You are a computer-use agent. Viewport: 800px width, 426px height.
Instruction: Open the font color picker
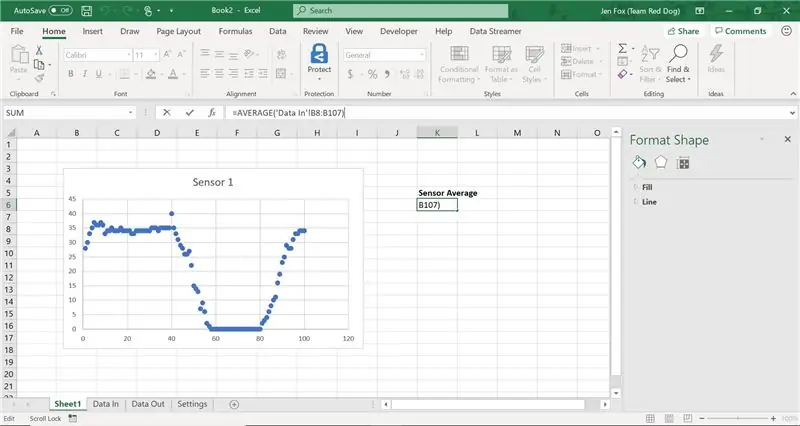tap(173, 74)
